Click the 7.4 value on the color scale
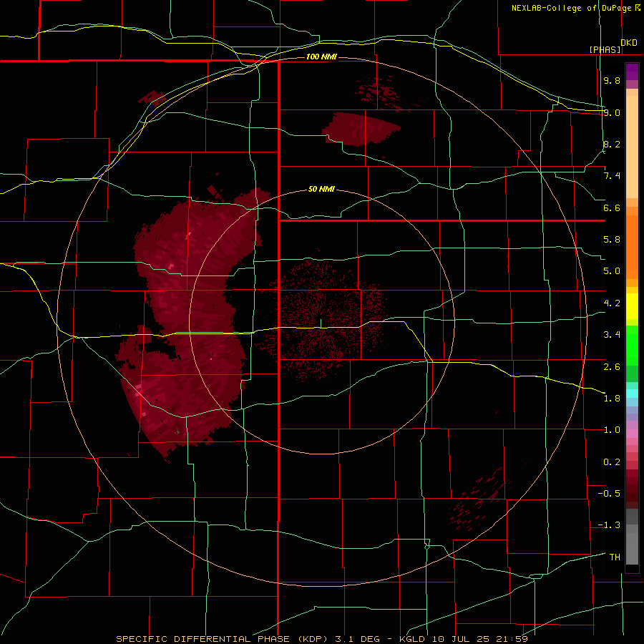 pyautogui.click(x=612, y=176)
